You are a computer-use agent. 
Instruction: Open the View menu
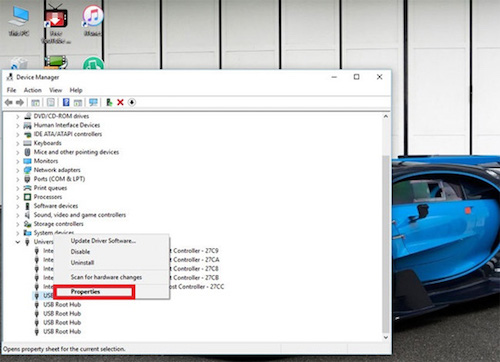pyautogui.click(x=55, y=90)
